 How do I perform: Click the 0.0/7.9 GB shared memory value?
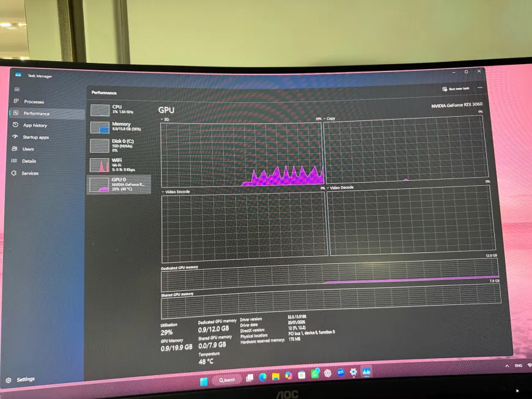point(212,345)
